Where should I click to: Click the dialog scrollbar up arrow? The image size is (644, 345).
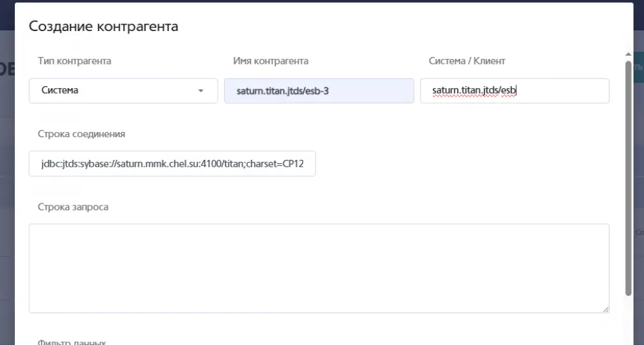point(628,54)
